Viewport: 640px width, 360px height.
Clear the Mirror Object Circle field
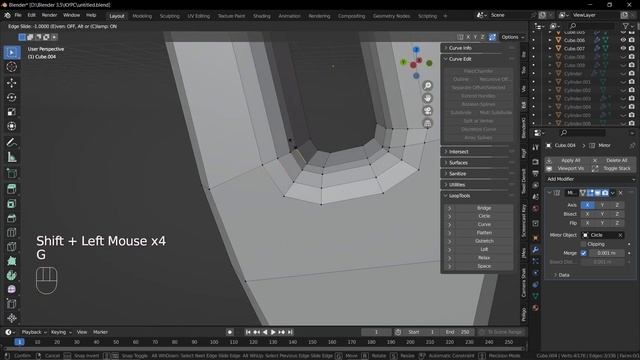coord(620,235)
